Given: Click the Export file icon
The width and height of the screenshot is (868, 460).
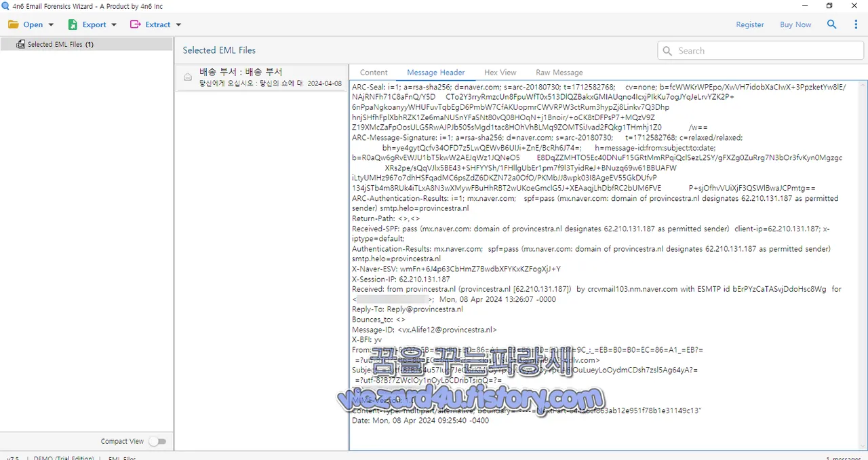Looking at the screenshot, I should [73, 24].
